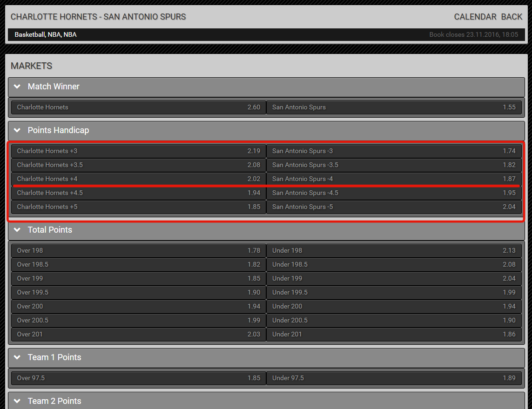Pick Under 198 total points

point(394,251)
